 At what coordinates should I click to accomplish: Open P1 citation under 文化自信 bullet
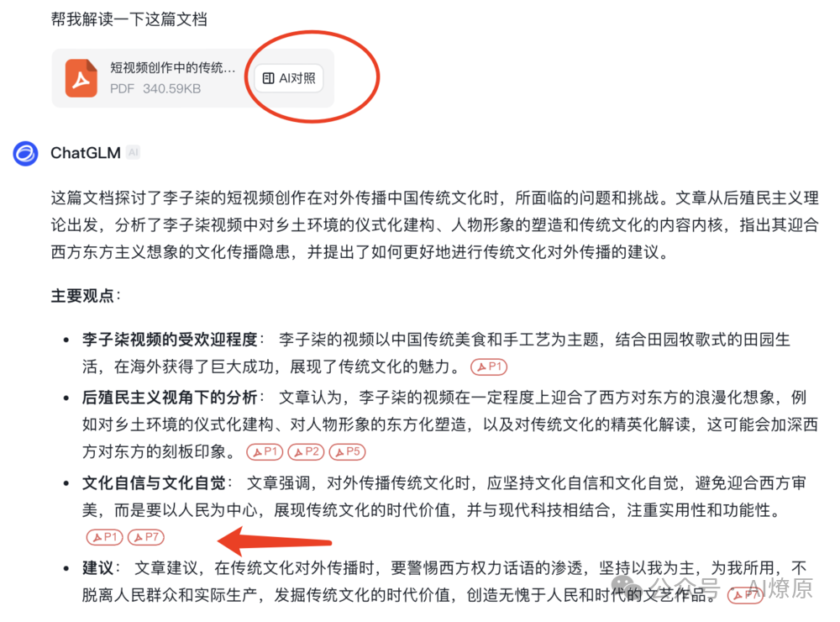point(104,537)
